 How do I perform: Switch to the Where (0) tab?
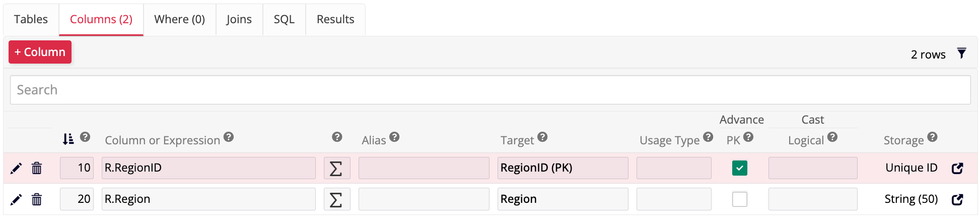[179, 19]
